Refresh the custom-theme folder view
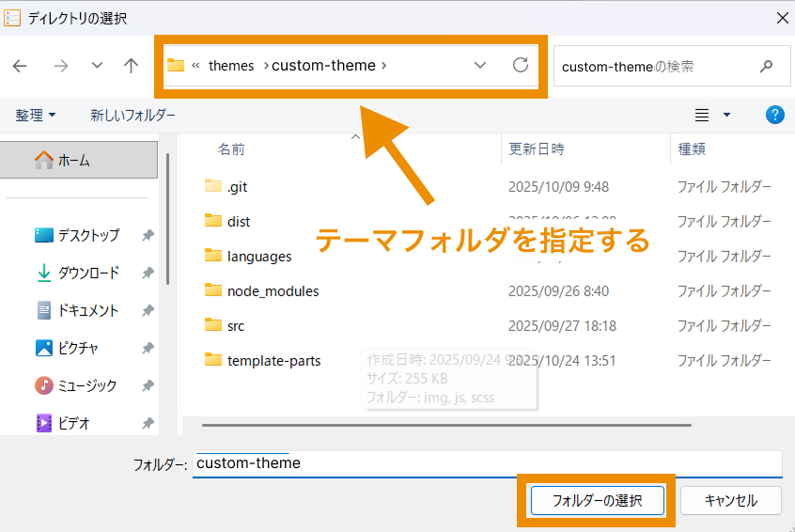The image size is (795, 532). tap(521, 66)
